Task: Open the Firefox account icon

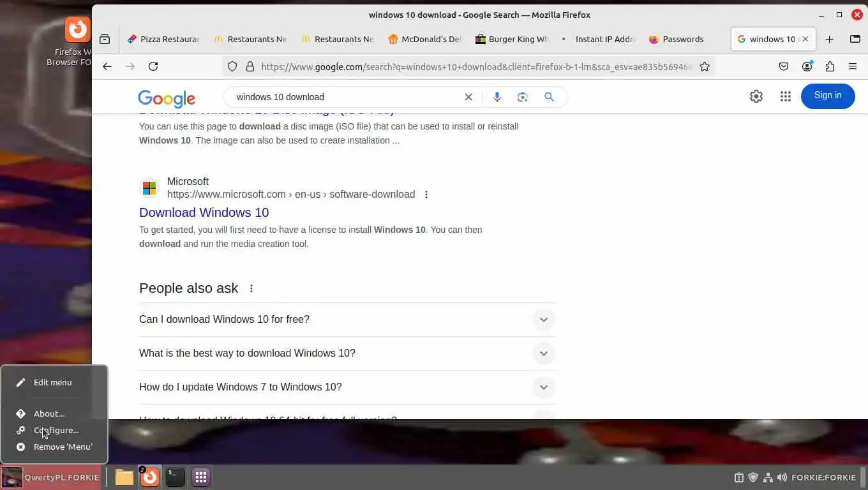Action: (x=807, y=66)
